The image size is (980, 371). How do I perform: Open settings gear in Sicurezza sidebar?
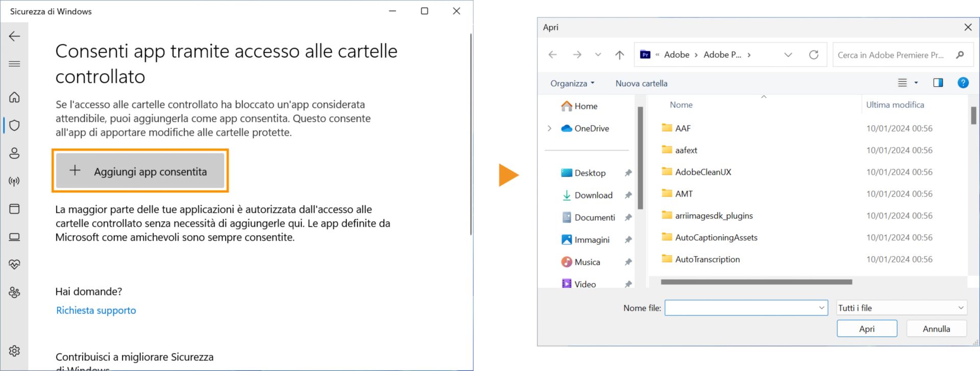tap(14, 351)
